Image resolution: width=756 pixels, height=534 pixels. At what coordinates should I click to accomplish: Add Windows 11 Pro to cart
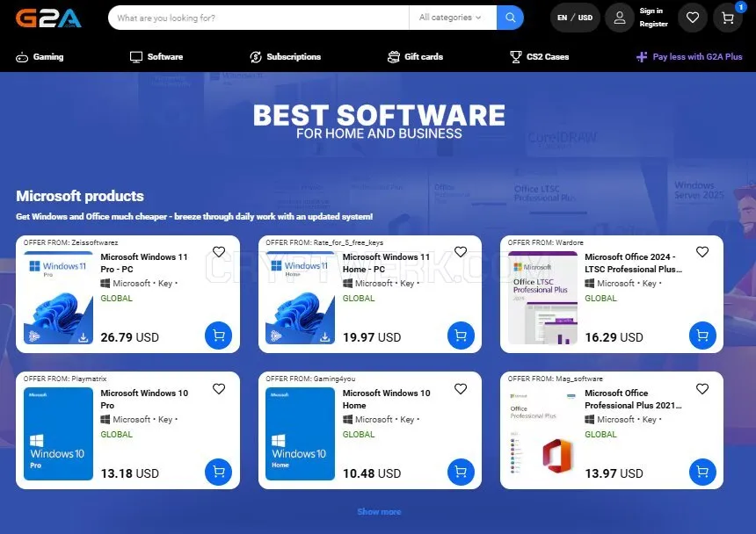point(218,336)
